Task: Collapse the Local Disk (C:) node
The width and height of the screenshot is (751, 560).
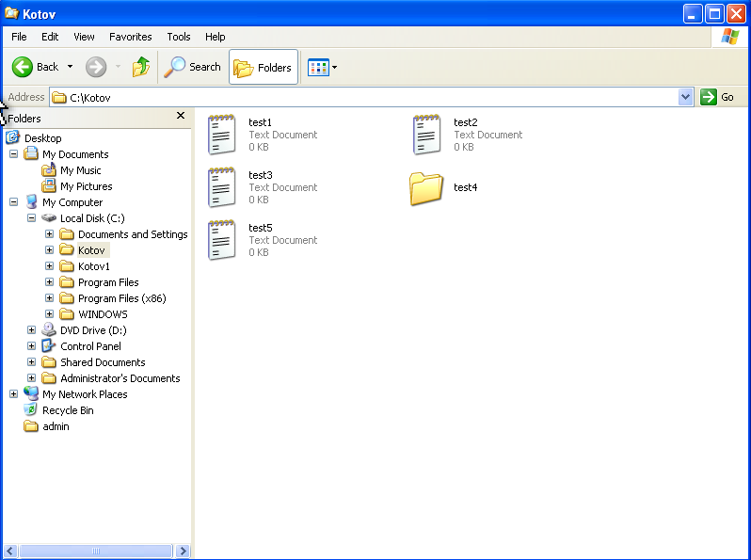Action: coord(31,218)
